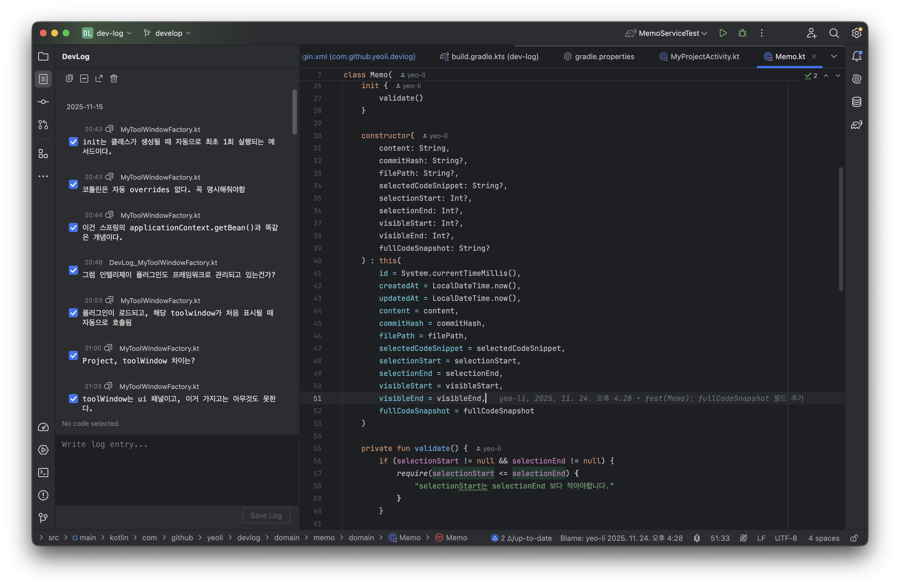Click the export icon in DevLog toolbar
This screenshot has height=588, width=900.
pos(99,78)
